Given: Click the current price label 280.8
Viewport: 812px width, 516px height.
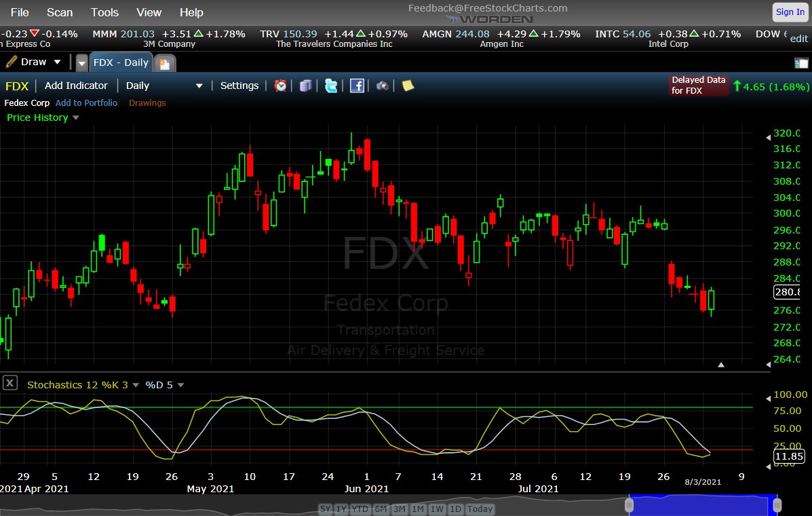Looking at the screenshot, I should tap(788, 292).
